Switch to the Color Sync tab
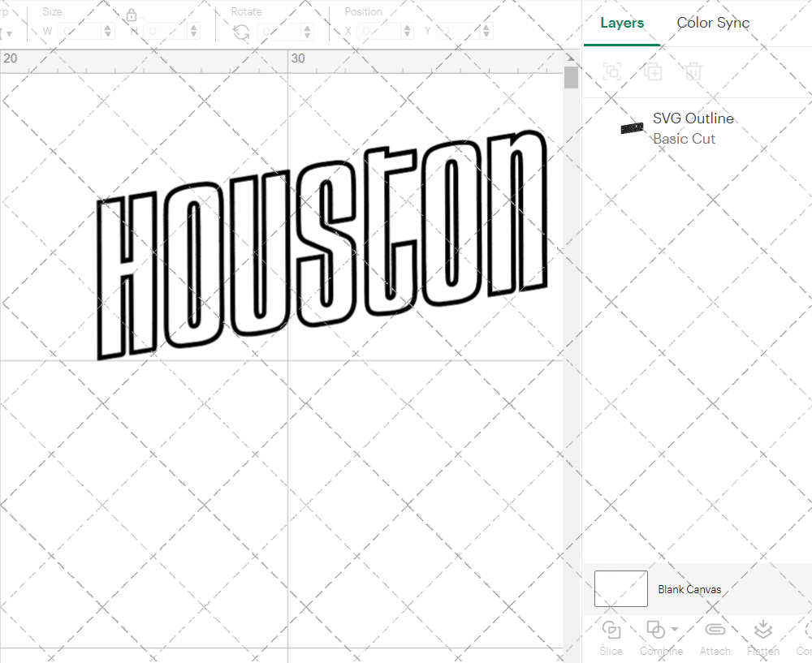The height and width of the screenshot is (663, 812). click(713, 23)
